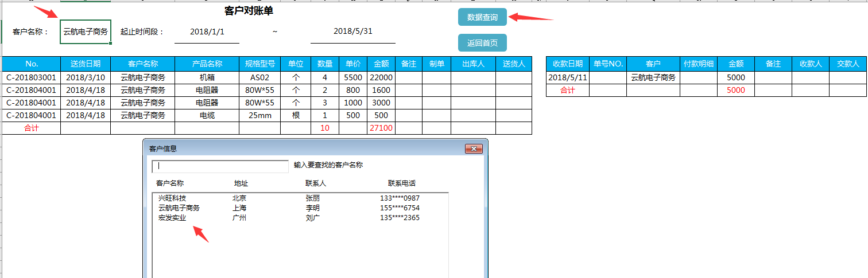Click the 地址 column label in dialog

[241, 183]
